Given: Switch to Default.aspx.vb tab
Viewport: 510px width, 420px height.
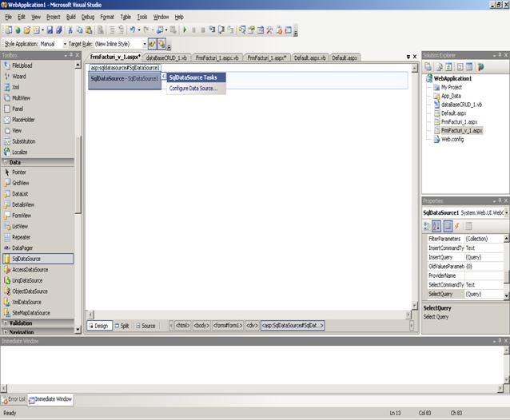Looking at the screenshot, I should [x=309, y=57].
